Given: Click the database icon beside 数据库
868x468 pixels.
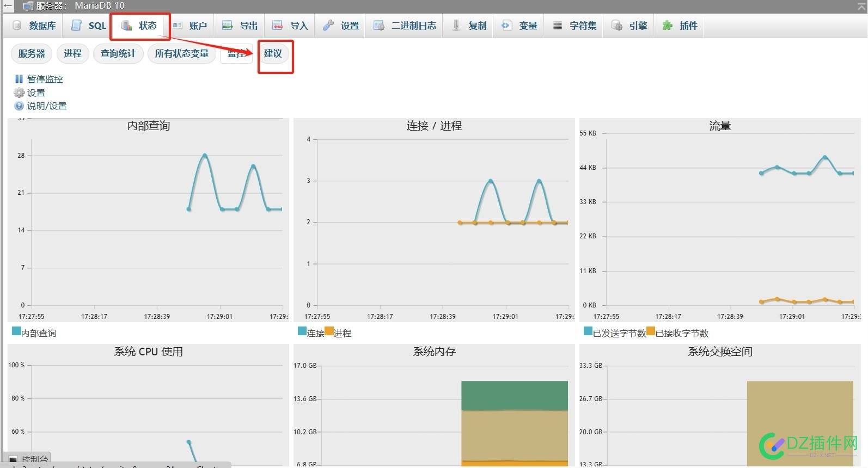Looking at the screenshot, I should (17, 26).
